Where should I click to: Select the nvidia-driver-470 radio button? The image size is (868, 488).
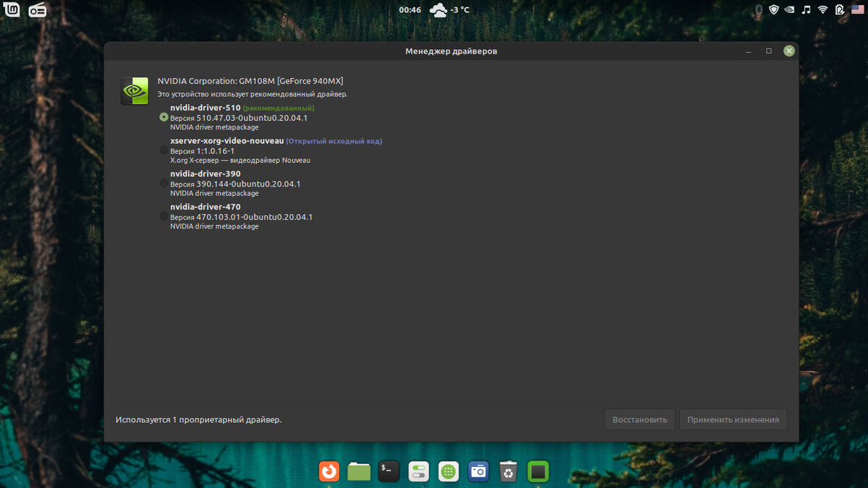163,216
